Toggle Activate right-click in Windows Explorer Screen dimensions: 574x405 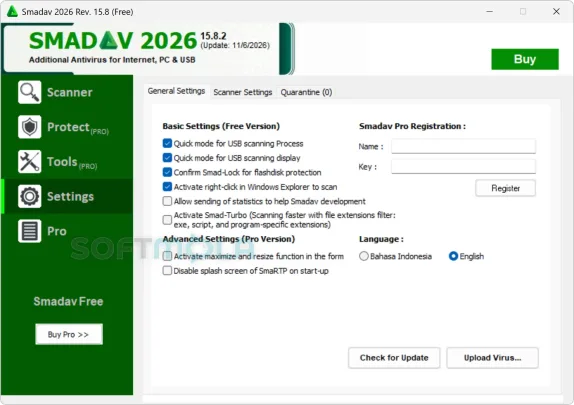pyautogui.click(x=167, y=187)
